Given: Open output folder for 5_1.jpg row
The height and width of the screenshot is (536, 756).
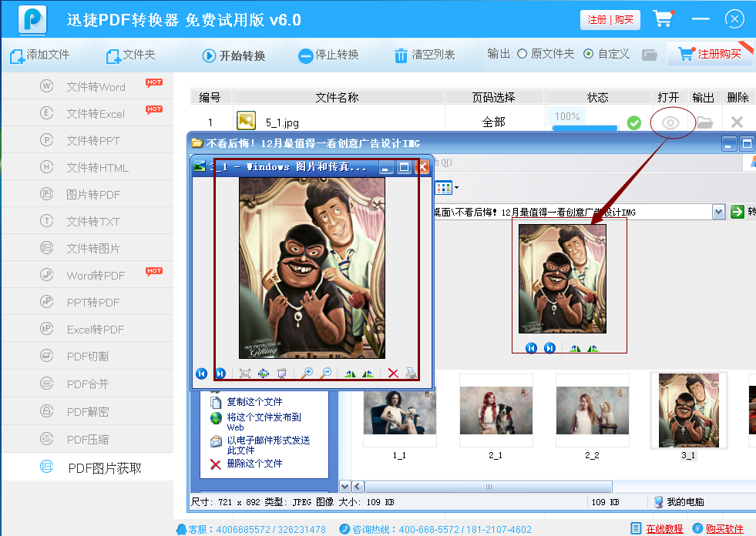Looking at the screenshot, I should [x=704, y=122].
